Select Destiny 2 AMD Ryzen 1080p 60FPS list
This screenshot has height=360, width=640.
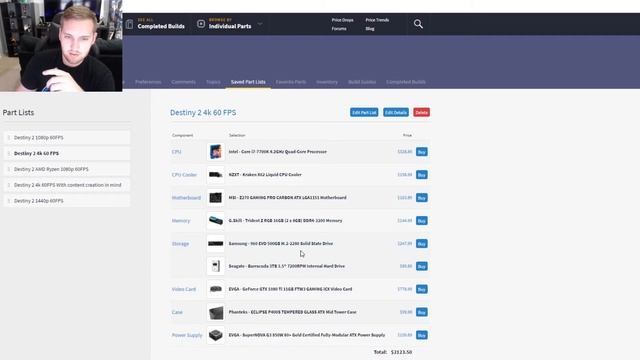67,169
